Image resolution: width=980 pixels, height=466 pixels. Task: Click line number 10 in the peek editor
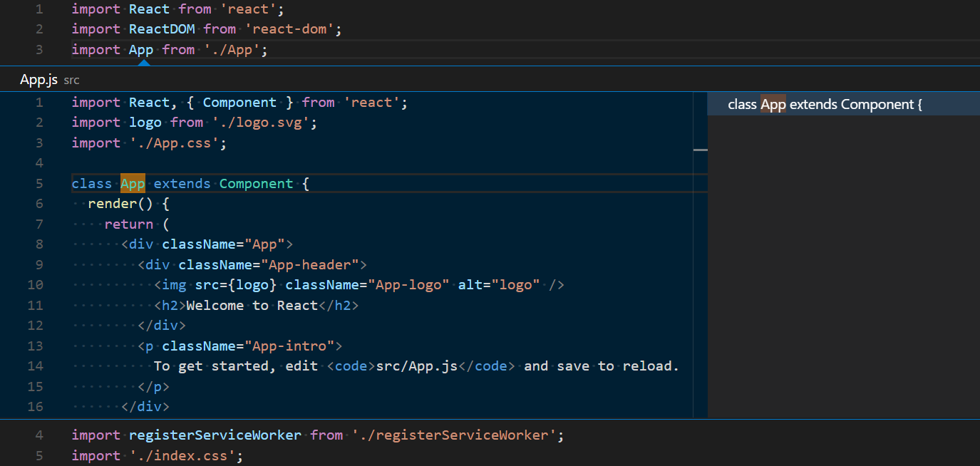[35, 284]
